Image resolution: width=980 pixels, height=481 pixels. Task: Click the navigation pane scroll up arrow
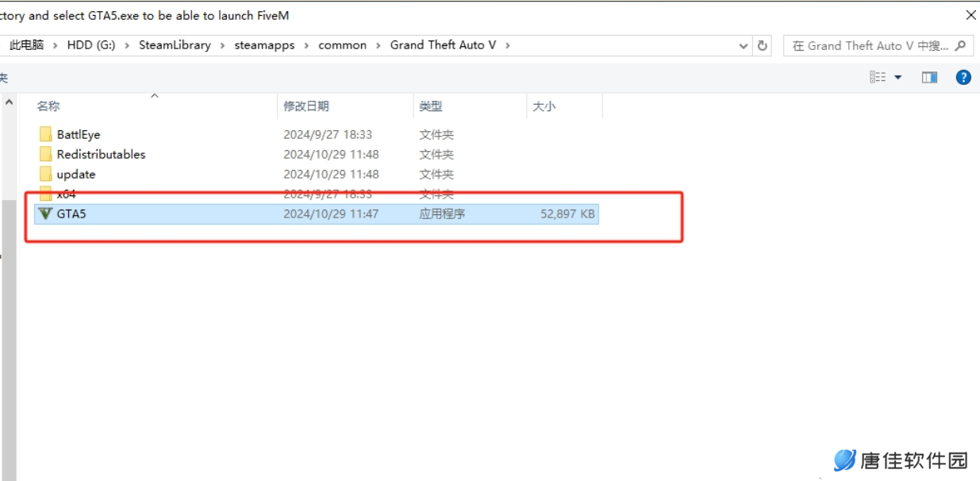click(10, 102)
